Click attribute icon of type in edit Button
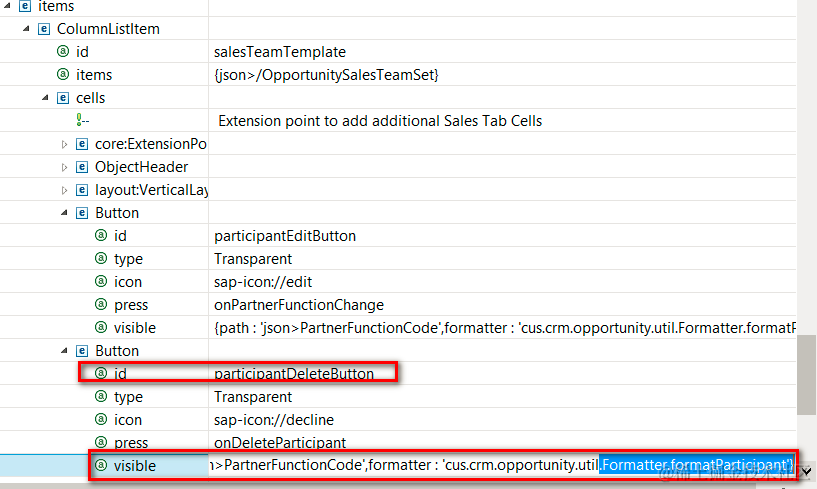This screenshot has height=489, width=817. tap(101, 258)
